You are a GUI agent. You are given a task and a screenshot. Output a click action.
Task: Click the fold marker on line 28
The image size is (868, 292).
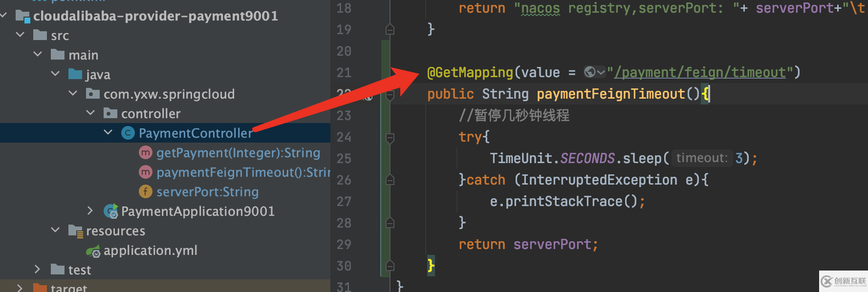click(x=390, y=223)
